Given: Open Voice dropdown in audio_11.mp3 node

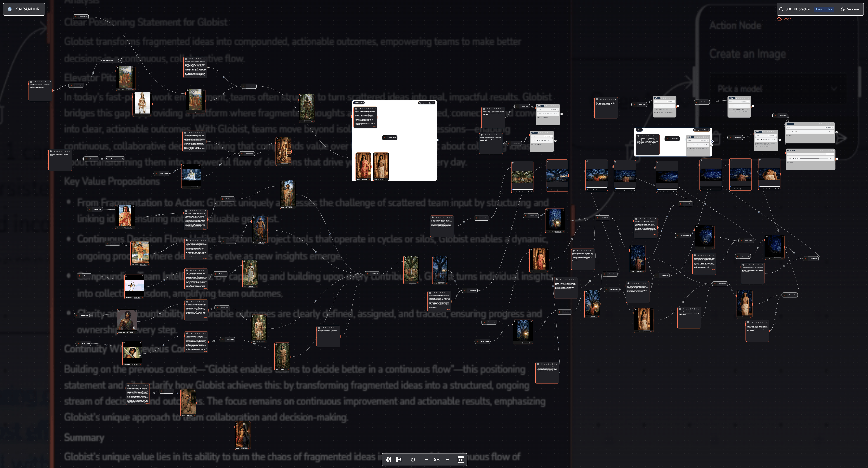Looking at the screenshot, I should pyautogui.click(x=830, y=154).
